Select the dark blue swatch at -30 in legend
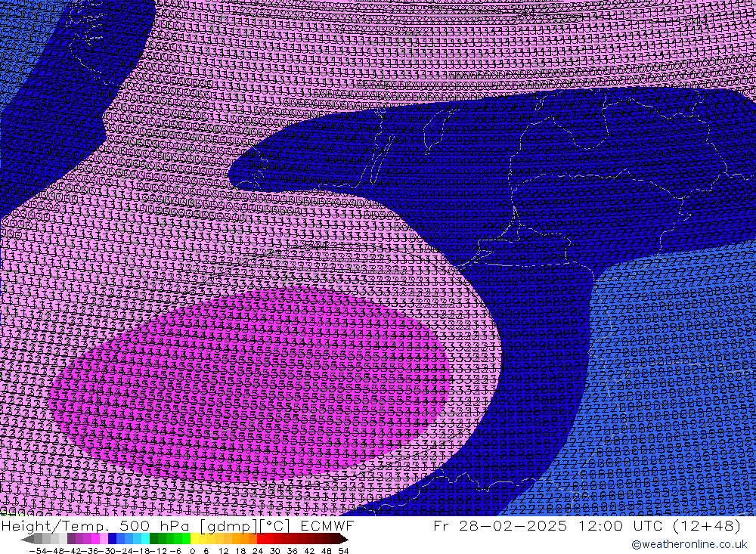 tap(112, 539)
